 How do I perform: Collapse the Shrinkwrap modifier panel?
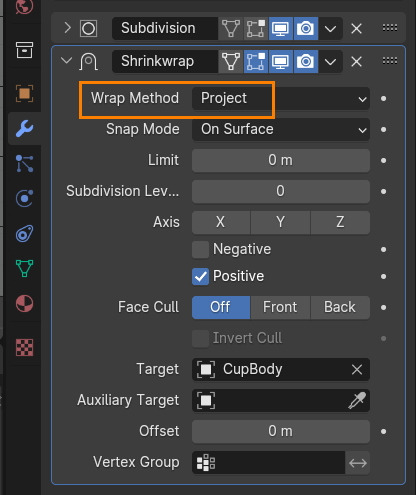tap(67, 61)
